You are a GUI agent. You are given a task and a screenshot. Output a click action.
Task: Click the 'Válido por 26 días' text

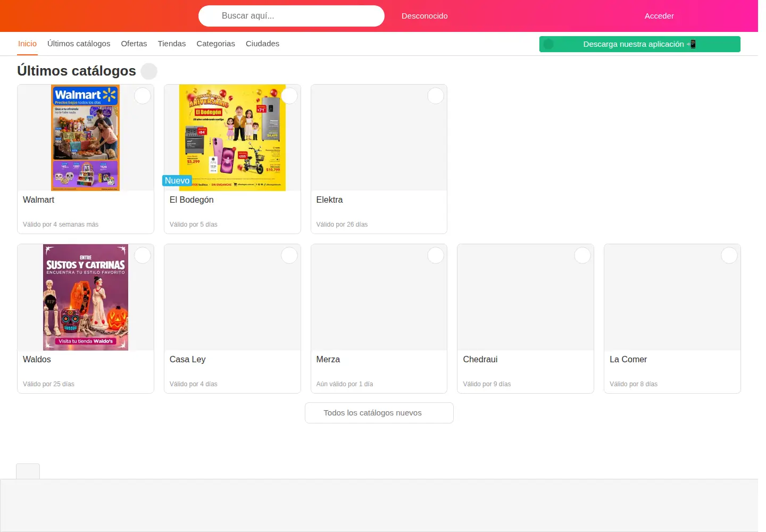click(x=342, y=225)
